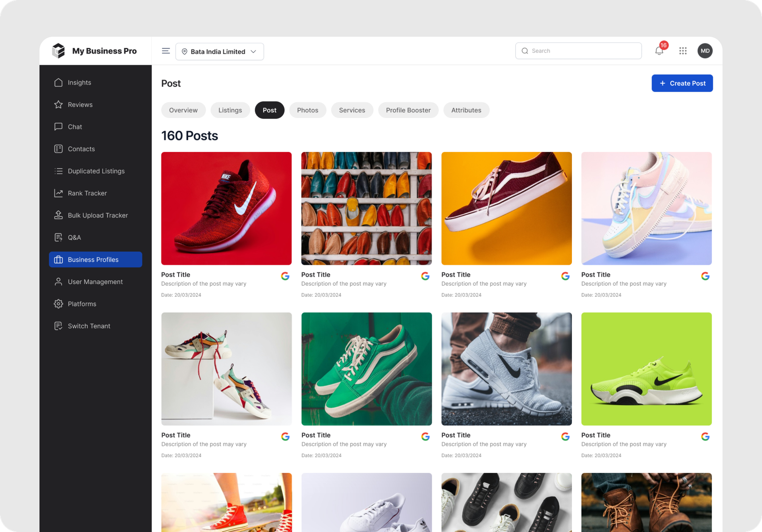
Task: Open the Listings tab
Action: pyautogui.click(x=230, y=110)
